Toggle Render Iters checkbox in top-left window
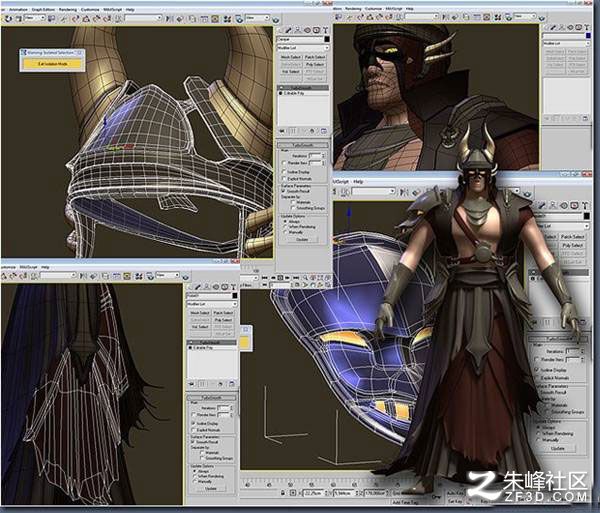Image resolution: width=600 pixels, height=513 pixels. pyautogui.click(x=284, y=163)
